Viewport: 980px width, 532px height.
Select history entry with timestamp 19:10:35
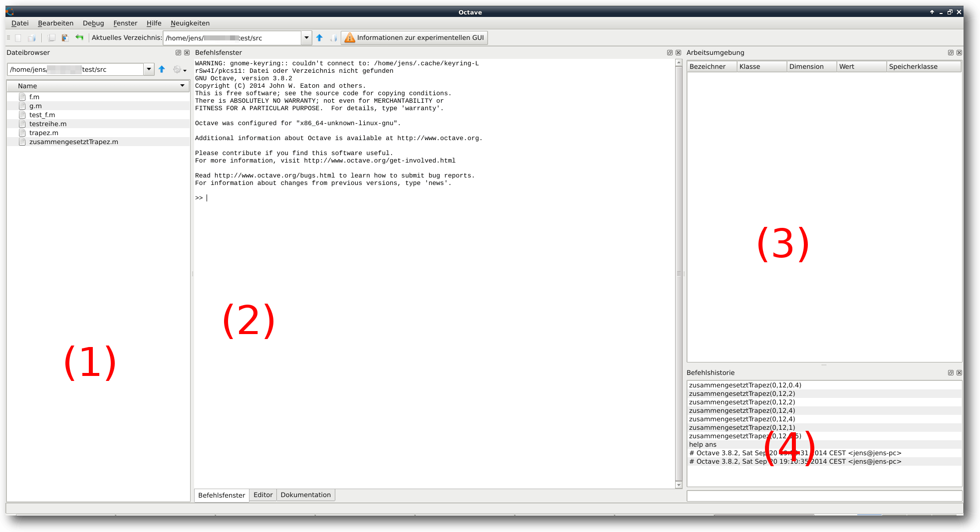pos(824,461)
